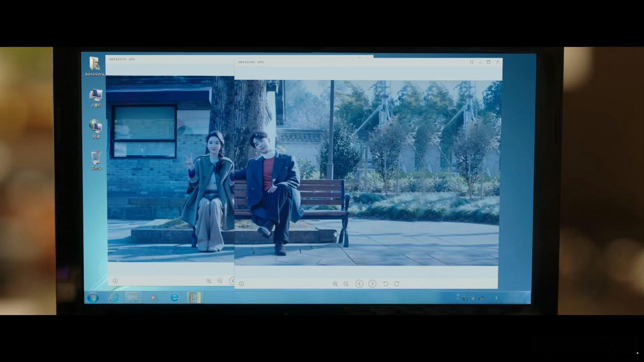The image size is (644, 362).
Task: Toggle fullscreen in the front viewer window
Action: pyautogui.click(x=472, y=62)
